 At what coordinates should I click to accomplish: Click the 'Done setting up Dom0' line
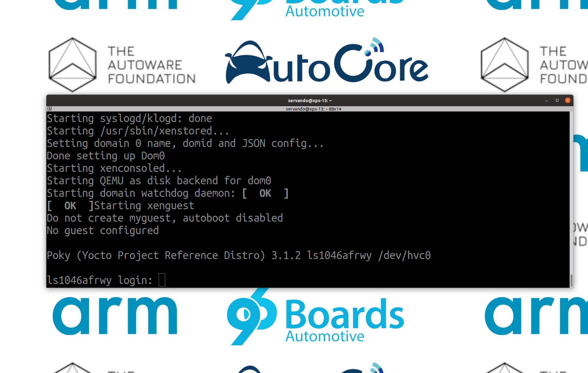106,156
